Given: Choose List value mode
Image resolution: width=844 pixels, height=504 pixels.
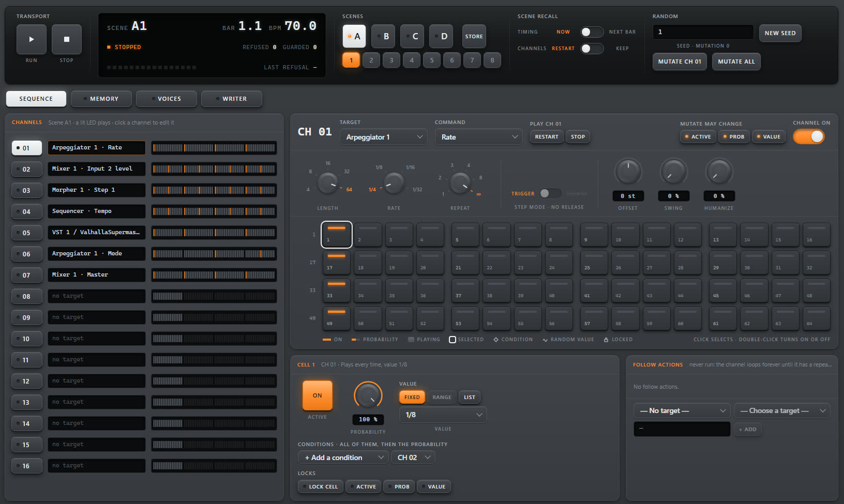Looking at the screenshot, I should coord(470,397).
